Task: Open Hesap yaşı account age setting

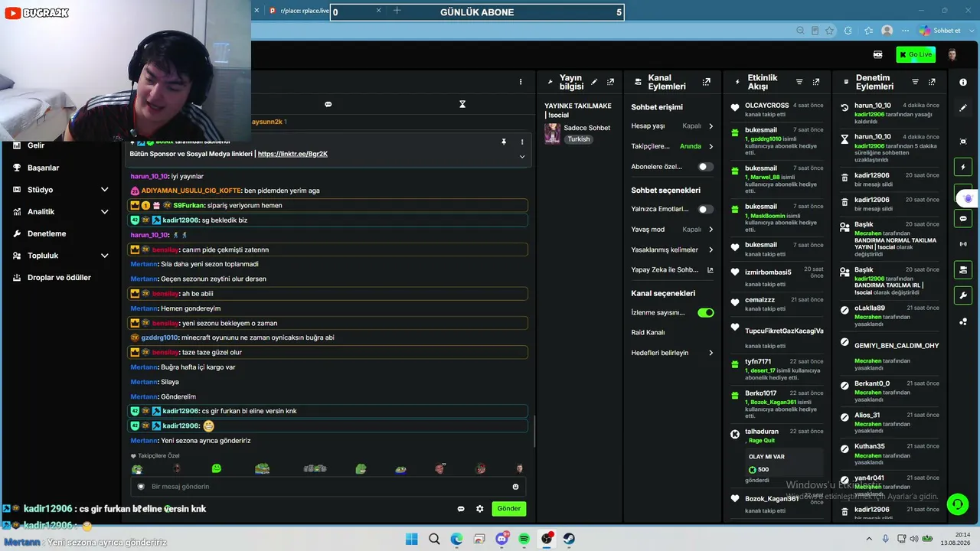Action: coord(672,126)
